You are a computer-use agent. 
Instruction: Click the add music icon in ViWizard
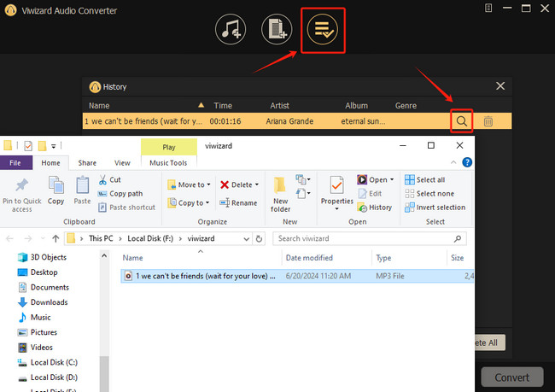(x=231, y=29)
